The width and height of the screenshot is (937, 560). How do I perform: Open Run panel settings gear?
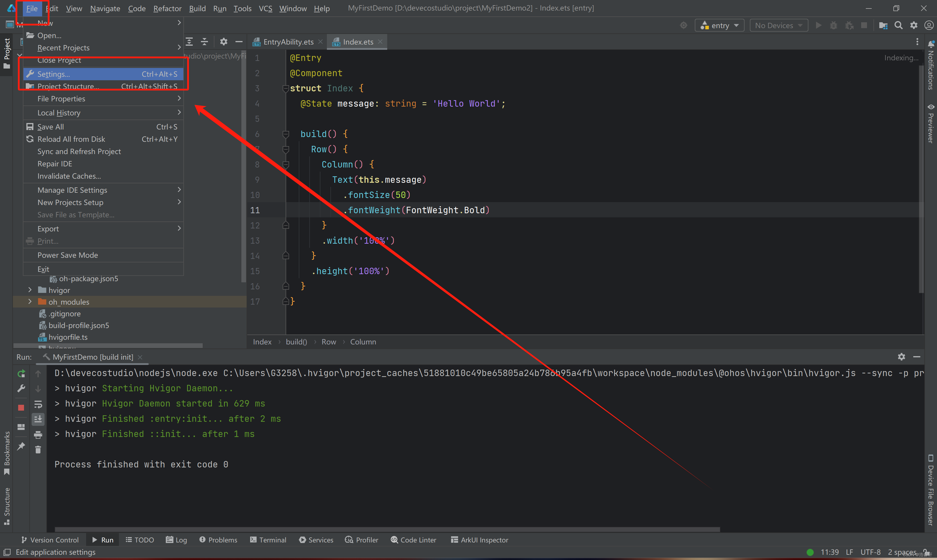pos(902,357)
